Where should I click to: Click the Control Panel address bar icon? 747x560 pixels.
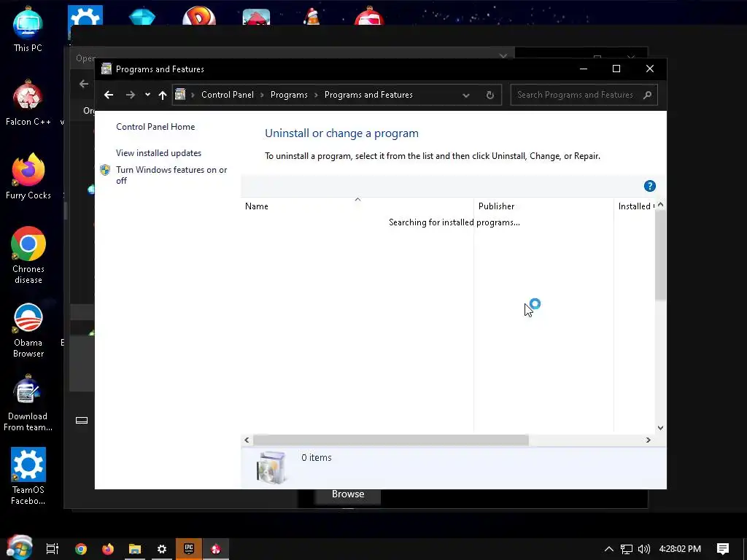[x=180, y=94]
